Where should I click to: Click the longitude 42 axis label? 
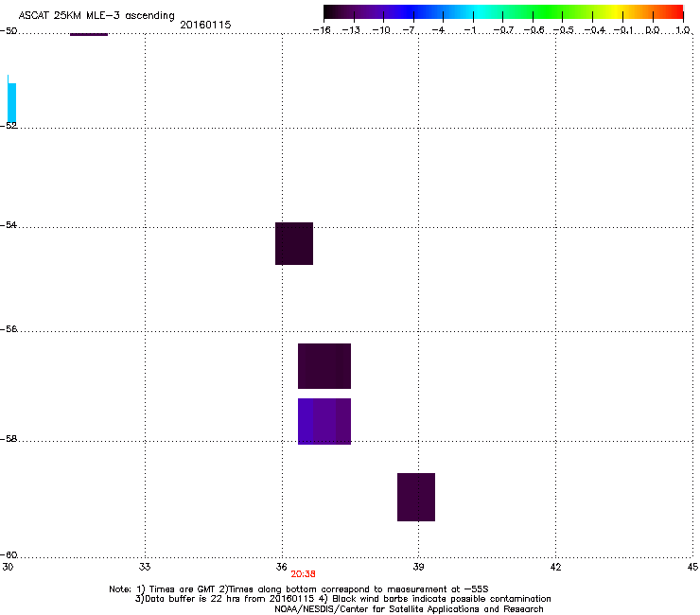[x=555, y=567]
